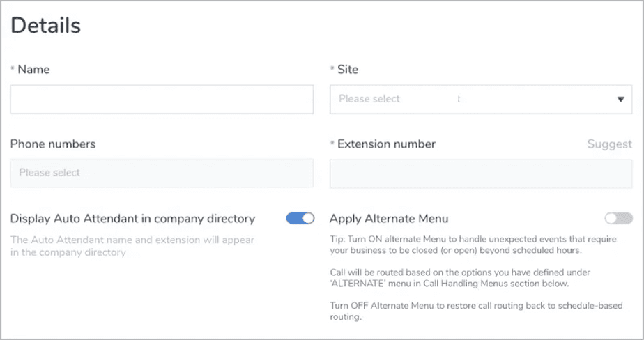Click the Suggest link for extension
This screenshot has height=340, width=644.
609,144
